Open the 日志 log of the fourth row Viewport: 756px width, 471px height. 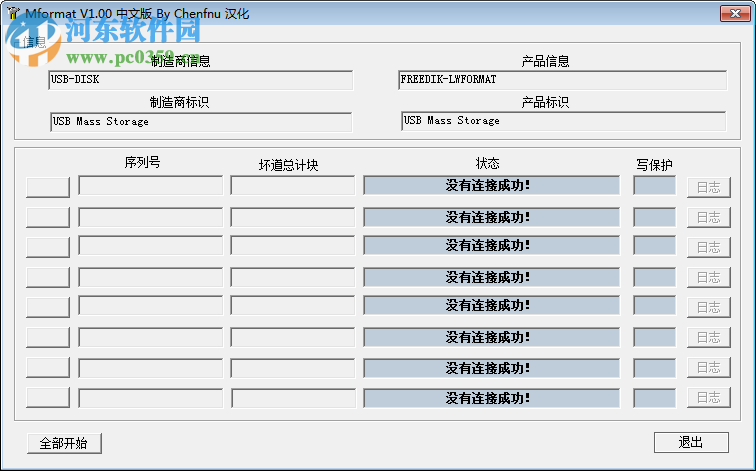coord(709,278)
